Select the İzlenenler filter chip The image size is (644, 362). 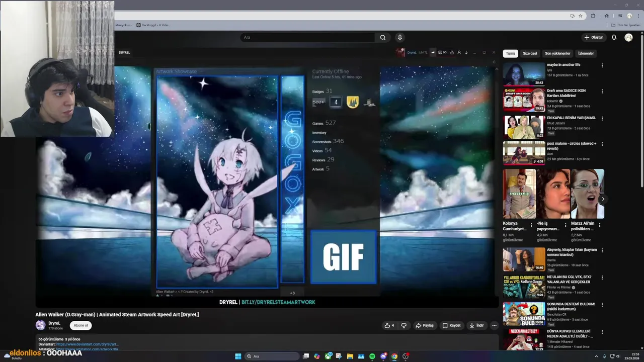[586, 53]
